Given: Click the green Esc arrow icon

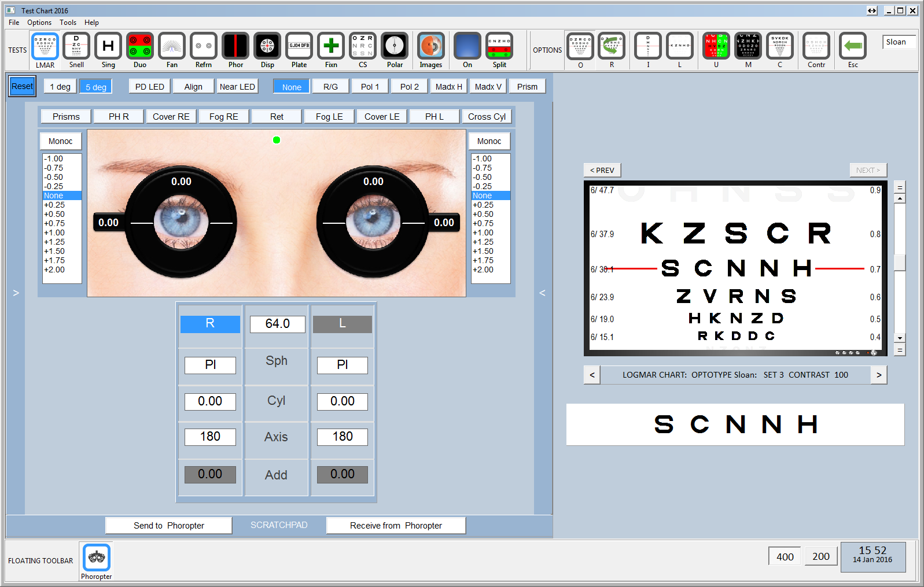Looking at the screenshot, I should point(853,46).
